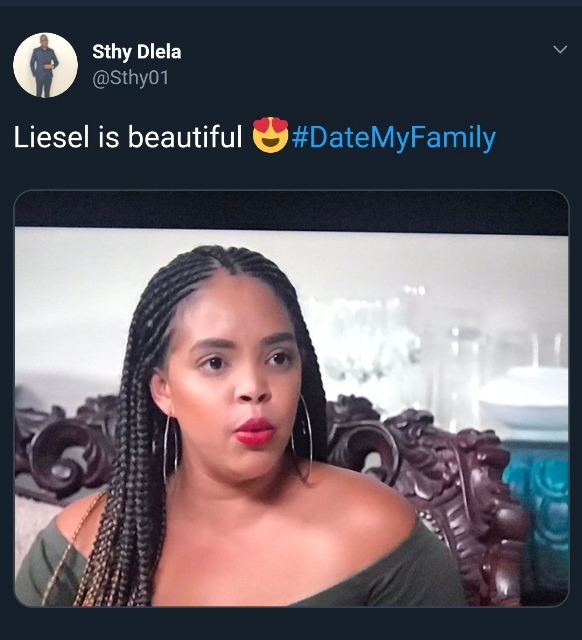
Task: Click the left hoop earring in photo
Action: [170, 449]
